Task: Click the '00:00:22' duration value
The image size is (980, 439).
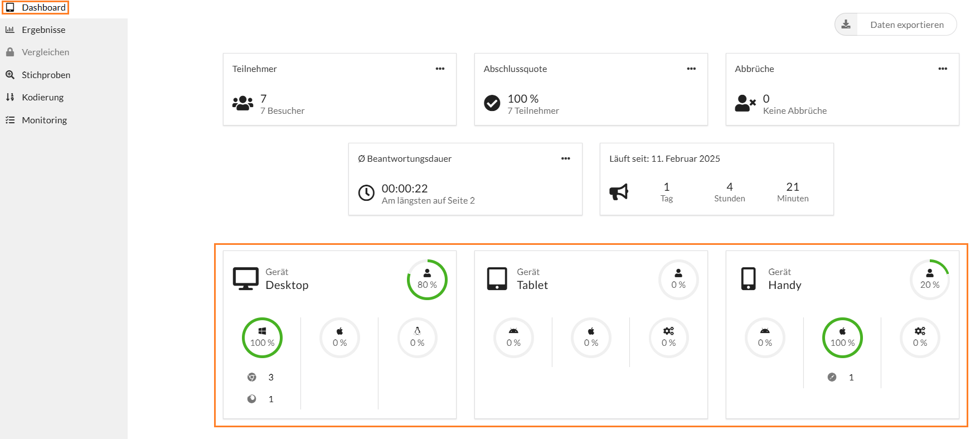Action: (x=405, y=189)
